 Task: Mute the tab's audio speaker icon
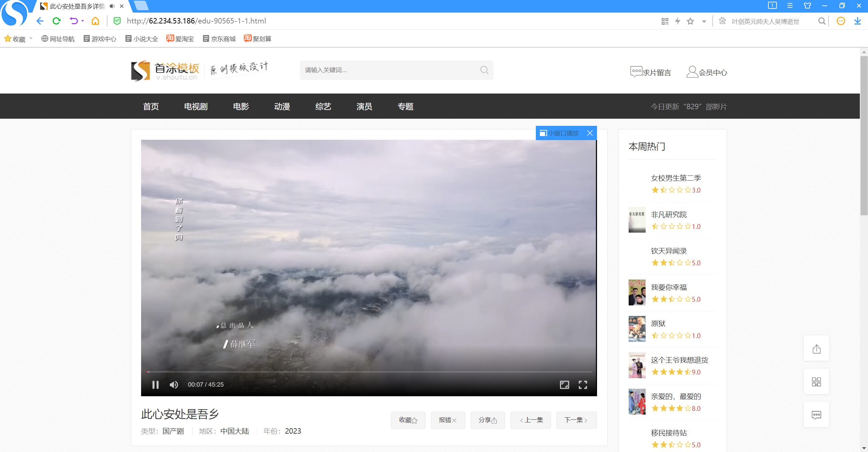tap(112, 6)
